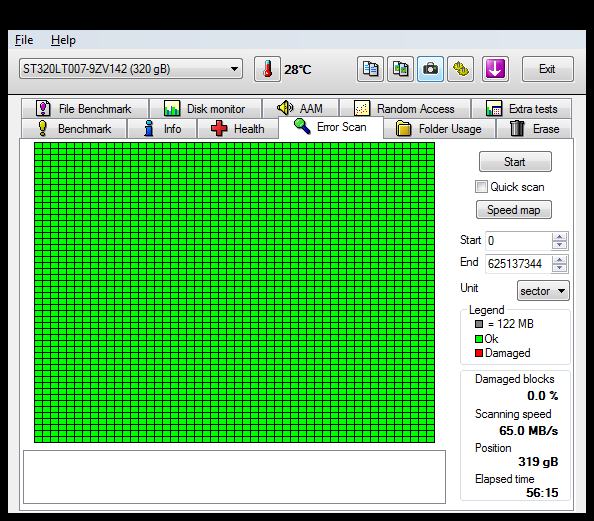
Task: Expand the ST320LT007 drive selection dropdown
Action: (131, 69)
